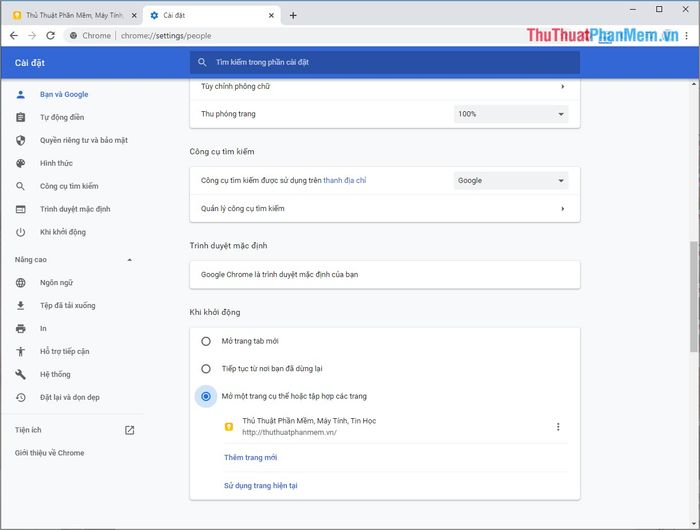Open Tệp đã tải xuống section
The height and width of the screenshot is (530, 700).
pos(68,305)
